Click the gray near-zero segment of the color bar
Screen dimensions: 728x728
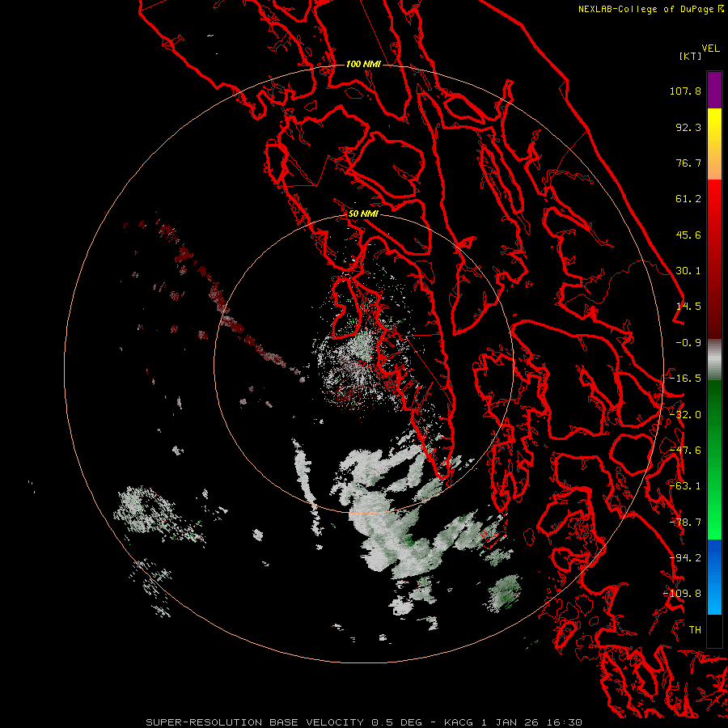(x=714, y=360)
